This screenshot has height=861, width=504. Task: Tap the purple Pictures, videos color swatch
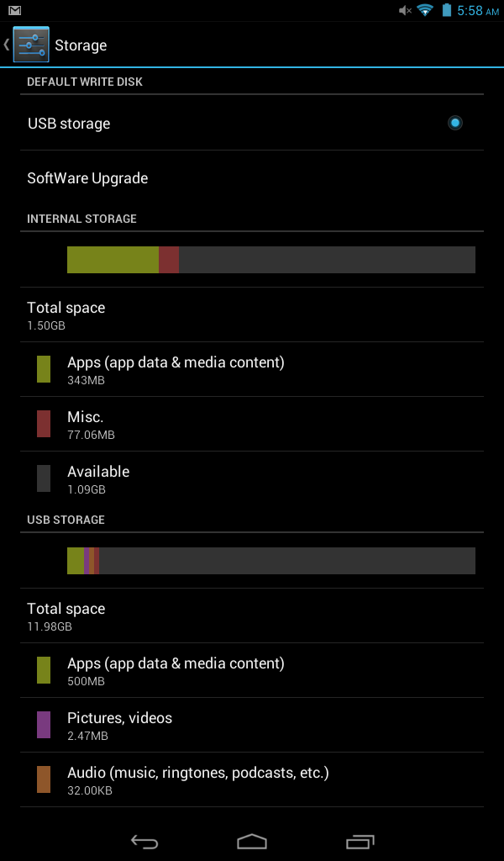[x=44, y=725]
